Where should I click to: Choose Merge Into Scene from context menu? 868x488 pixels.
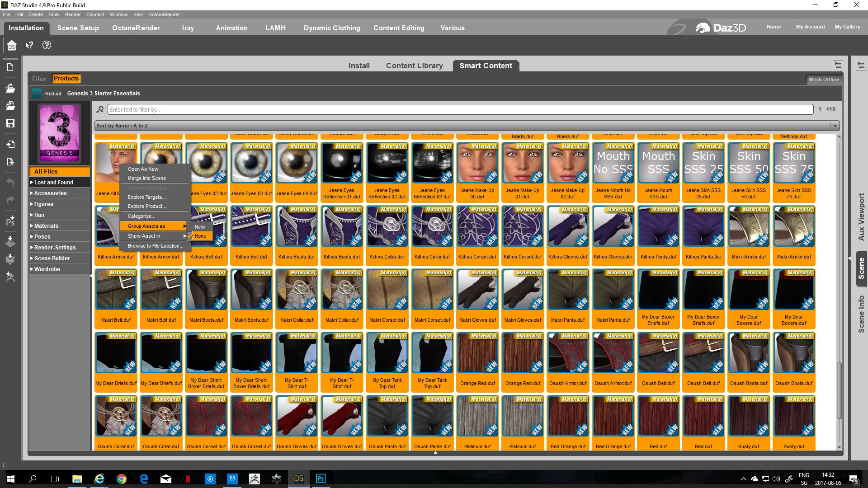pyautogui.click(x=146, y=178)
